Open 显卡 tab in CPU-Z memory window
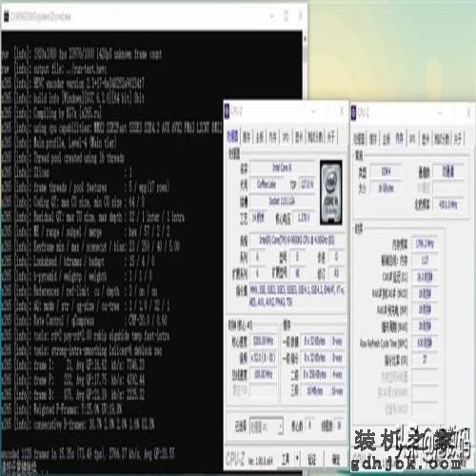Image resolution: width=476 pixels, height=476 pixels. pyautogui.click(x=426, y=139)
